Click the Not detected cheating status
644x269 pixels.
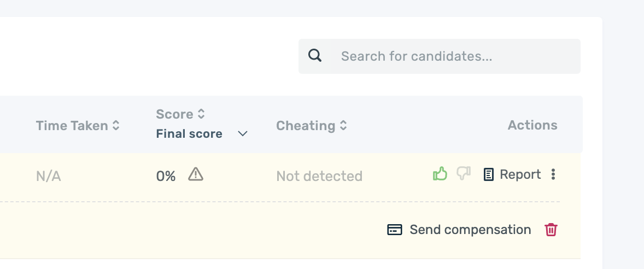click(x=319, y=176)
